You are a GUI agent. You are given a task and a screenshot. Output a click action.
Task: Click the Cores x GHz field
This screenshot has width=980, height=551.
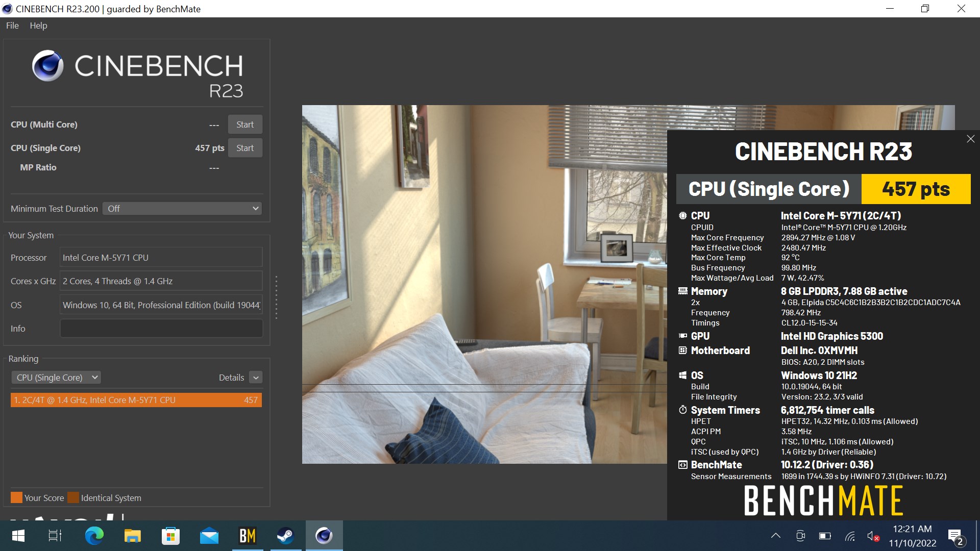[x=161, y=281]
